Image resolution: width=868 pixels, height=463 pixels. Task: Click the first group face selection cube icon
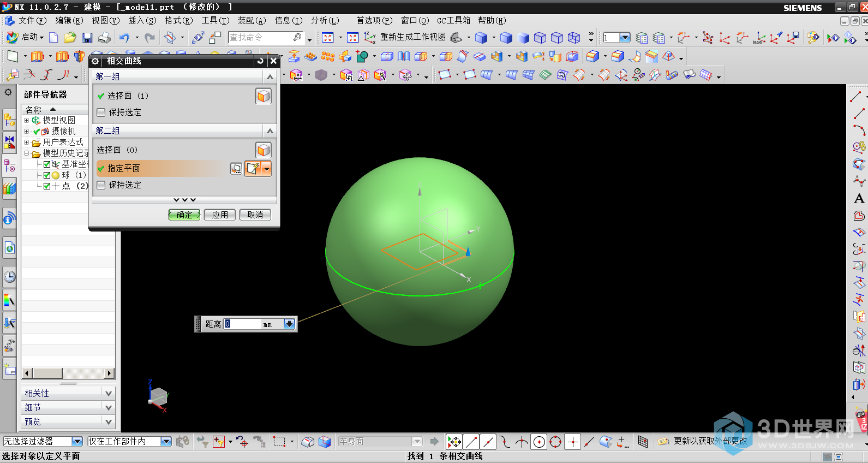[264, 96]
